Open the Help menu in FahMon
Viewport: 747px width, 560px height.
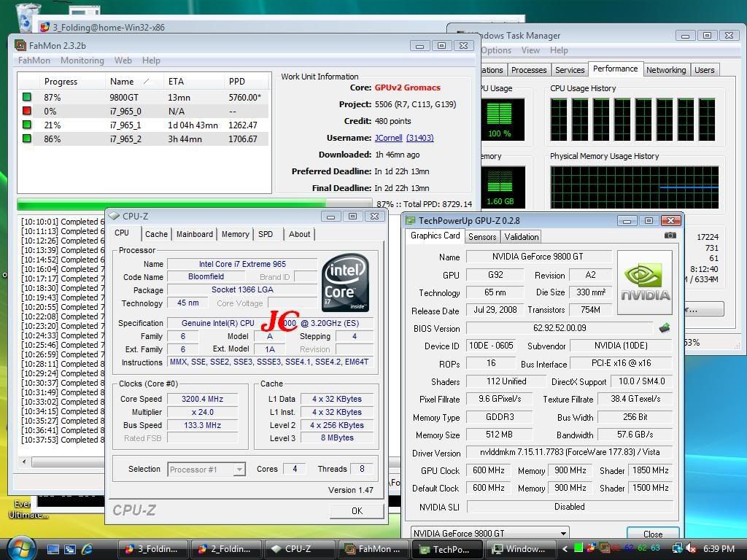tap(151, 61)
